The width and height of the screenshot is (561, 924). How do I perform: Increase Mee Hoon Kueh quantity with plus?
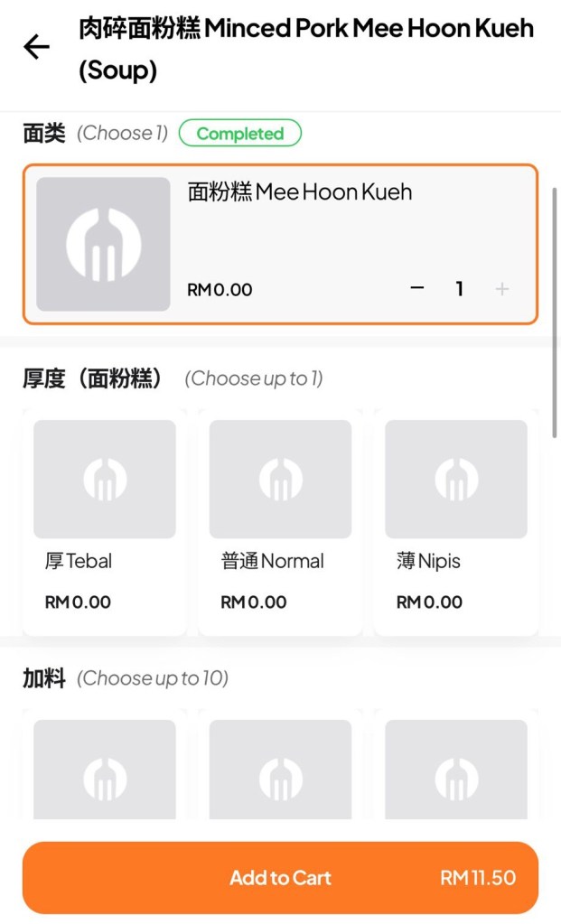[x=502, y=289]
